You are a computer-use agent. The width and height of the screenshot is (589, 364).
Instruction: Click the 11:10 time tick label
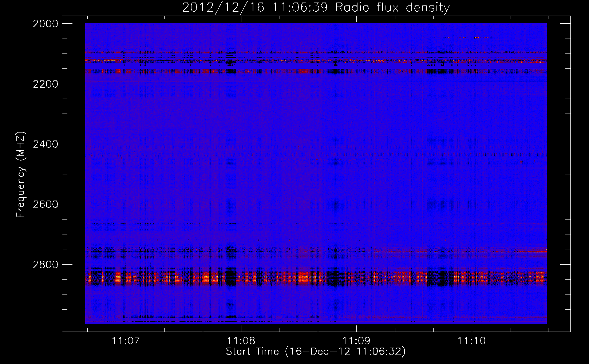point(472,341)
